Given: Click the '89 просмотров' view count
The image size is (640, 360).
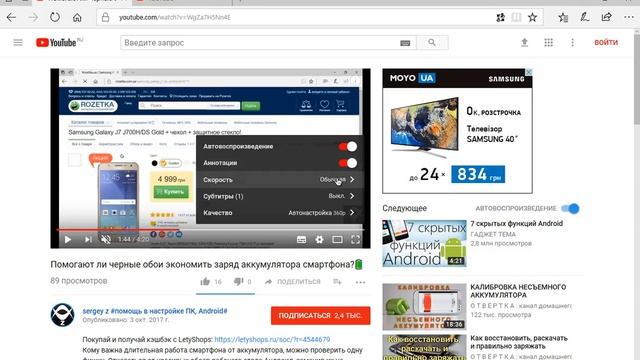Looking at the screenshot, I should tap(79, 281).
